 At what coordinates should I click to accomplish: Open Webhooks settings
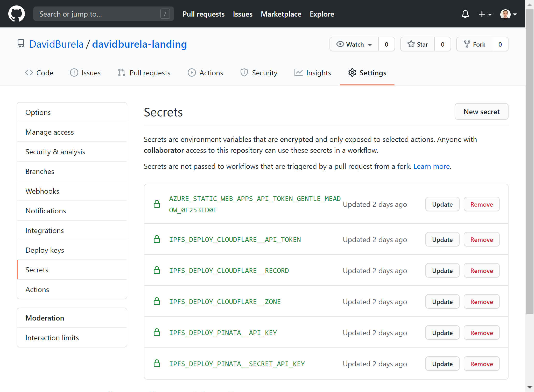click(x=72, y=191)
